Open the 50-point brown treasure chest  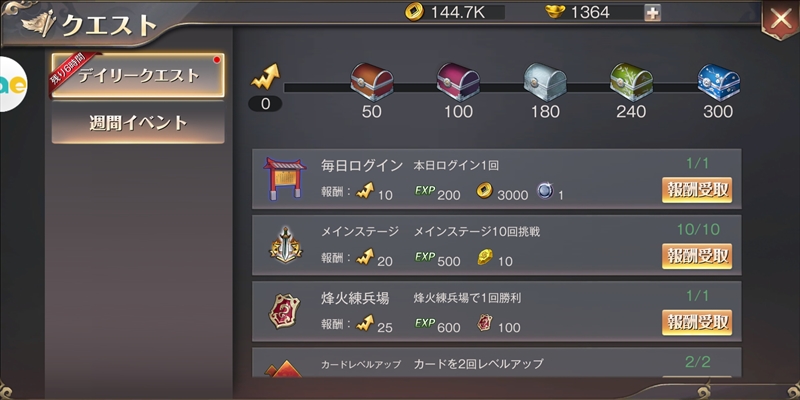tap(371, 82)
